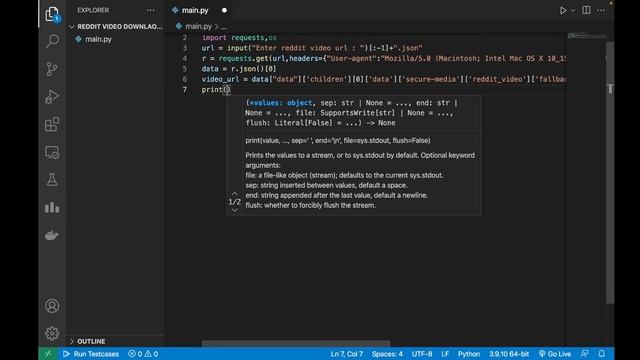Open the Search view in activity bar
Image resolution: width=640 pixels, height=360 pixels.
(x=52, y=41)
